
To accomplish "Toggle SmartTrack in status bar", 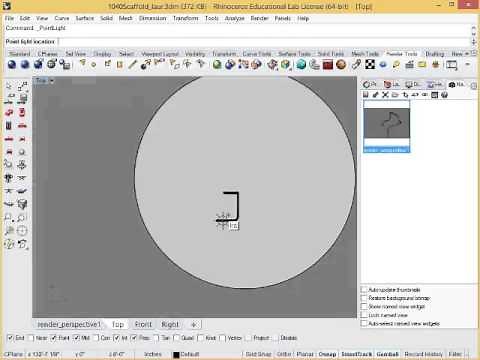I will tap(356, 354).
